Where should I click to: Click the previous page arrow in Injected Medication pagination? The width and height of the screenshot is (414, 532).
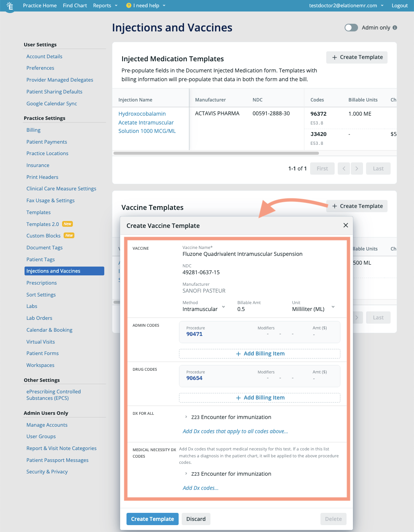344,169
